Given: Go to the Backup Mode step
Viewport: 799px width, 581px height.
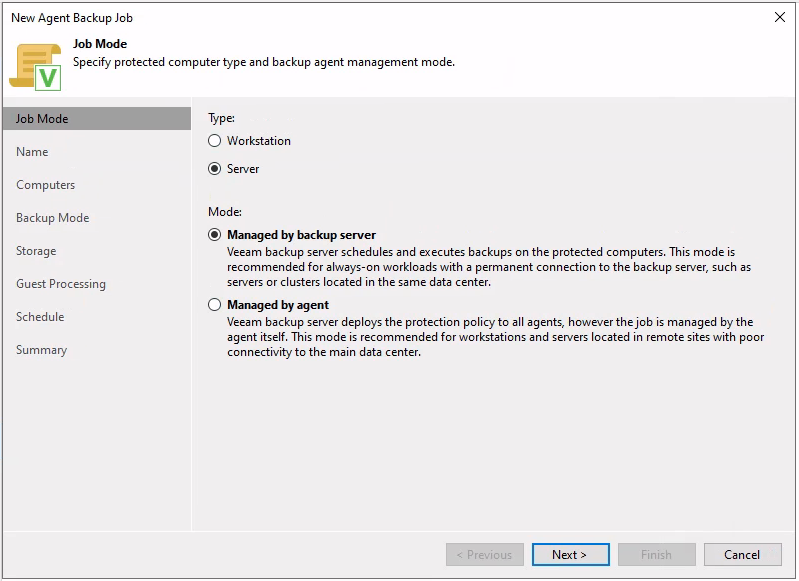Looking at the screenshot, I should 52,218.
